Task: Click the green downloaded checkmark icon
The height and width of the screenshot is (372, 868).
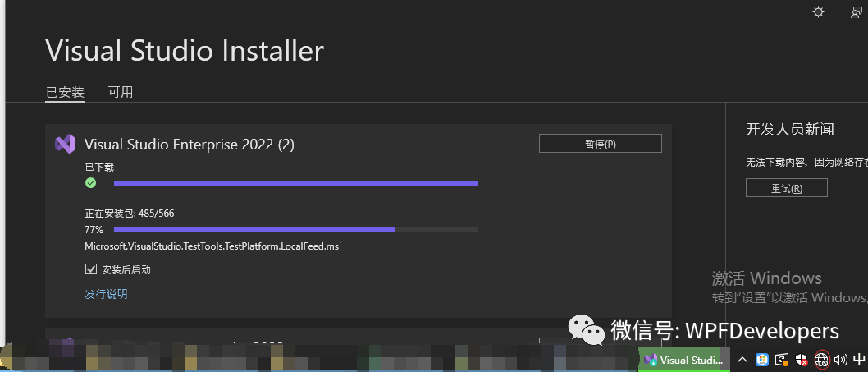Action: 91,183
